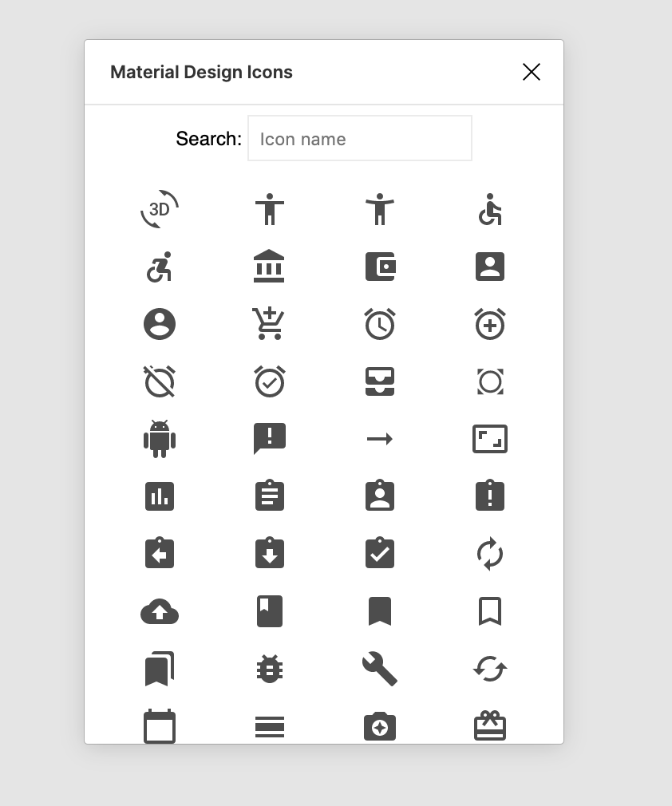Pick the assignment returned down-arrow icon
The image size is (672, 806).
point(270,552)
